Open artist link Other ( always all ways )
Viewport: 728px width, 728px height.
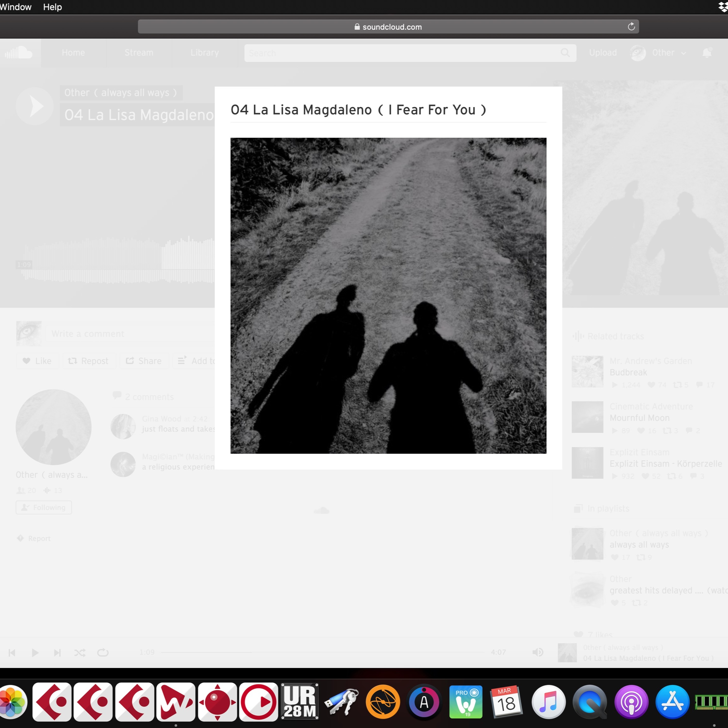(x=121, y=93)
